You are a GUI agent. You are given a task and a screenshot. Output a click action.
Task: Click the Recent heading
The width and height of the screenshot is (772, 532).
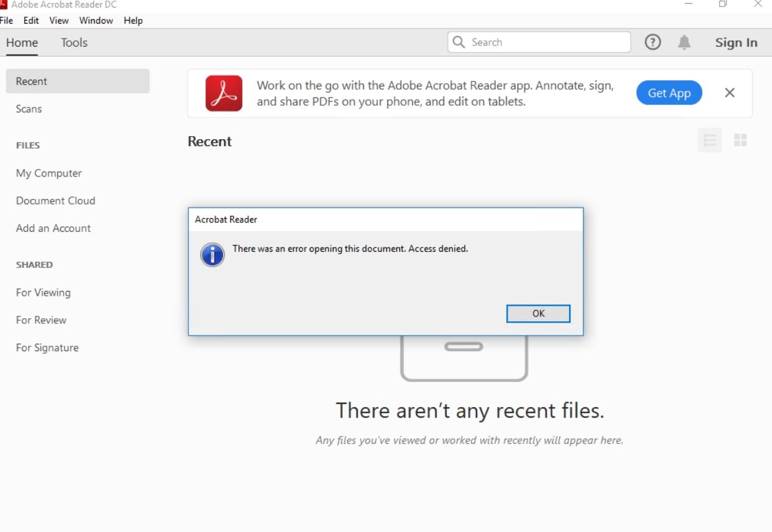210,142
